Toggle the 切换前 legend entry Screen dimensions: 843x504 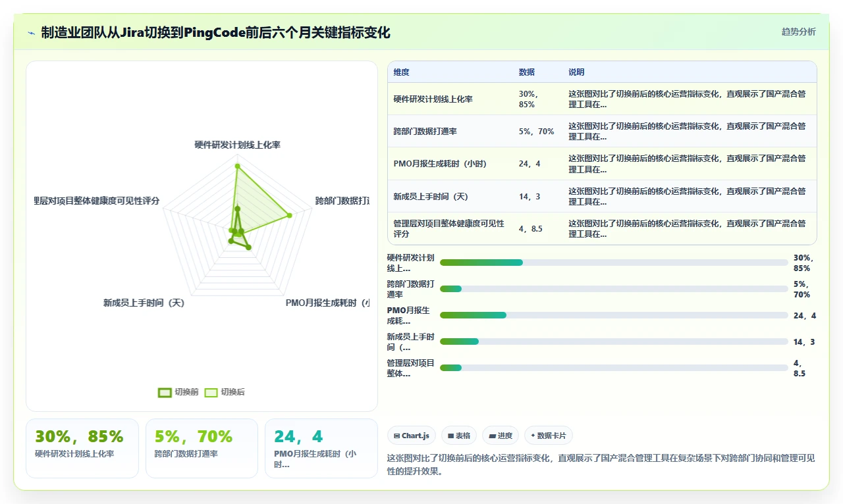[178, 392]
